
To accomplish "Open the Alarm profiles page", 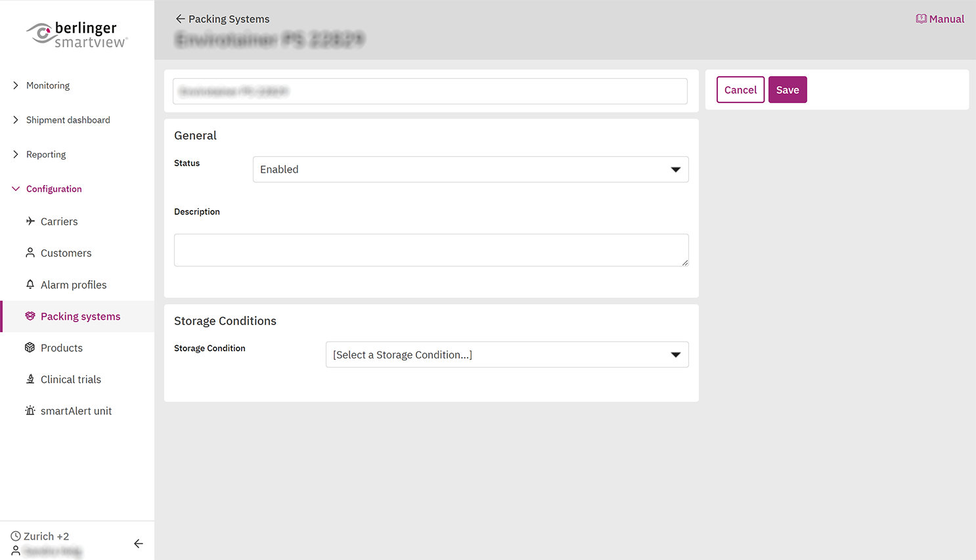I will (74, 285).
